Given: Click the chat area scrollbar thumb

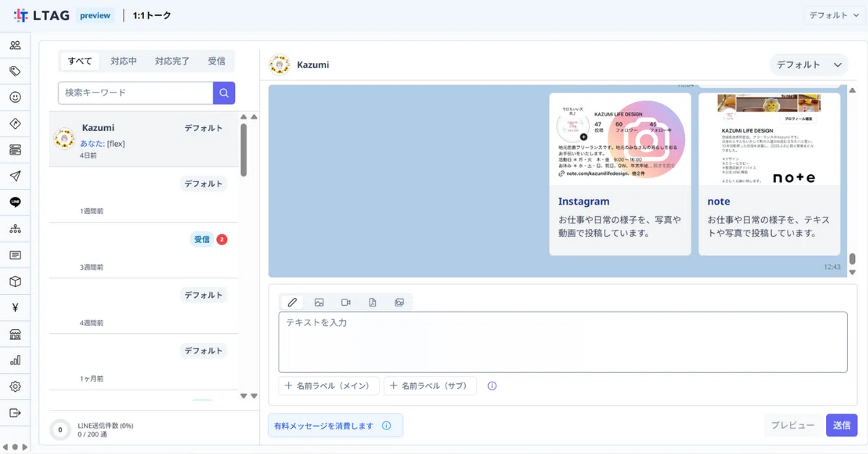Looking at the screenshot, I should [x=852, y=258].
